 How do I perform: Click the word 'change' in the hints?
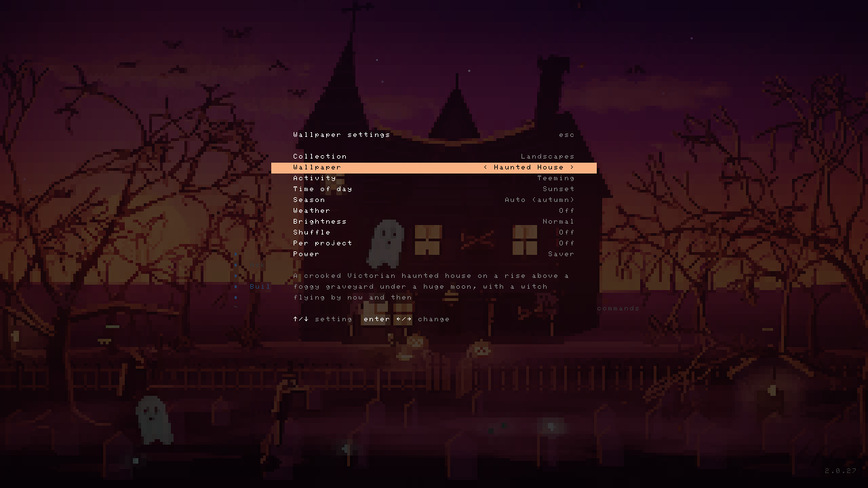[x=434, y=319]
